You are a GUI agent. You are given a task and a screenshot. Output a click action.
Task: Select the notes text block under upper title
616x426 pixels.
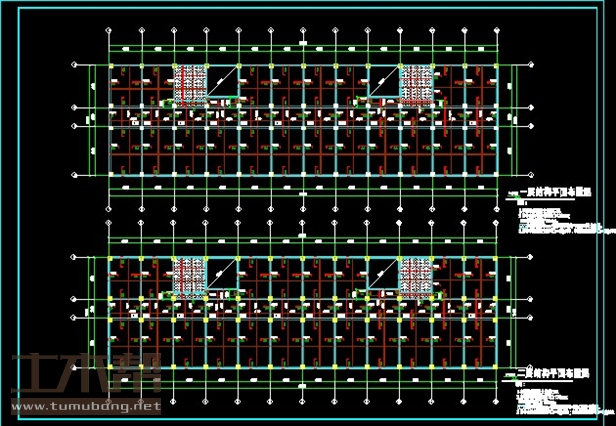tap(548, 222)
